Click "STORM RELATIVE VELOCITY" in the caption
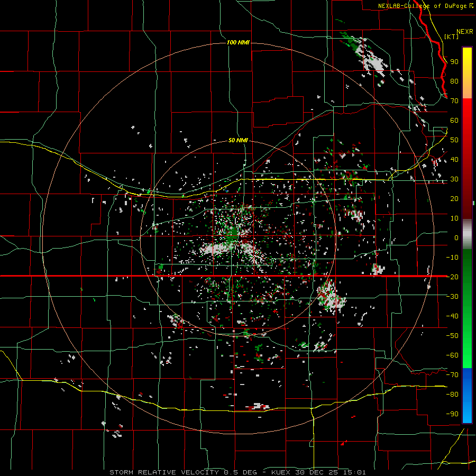 (163, 472)
